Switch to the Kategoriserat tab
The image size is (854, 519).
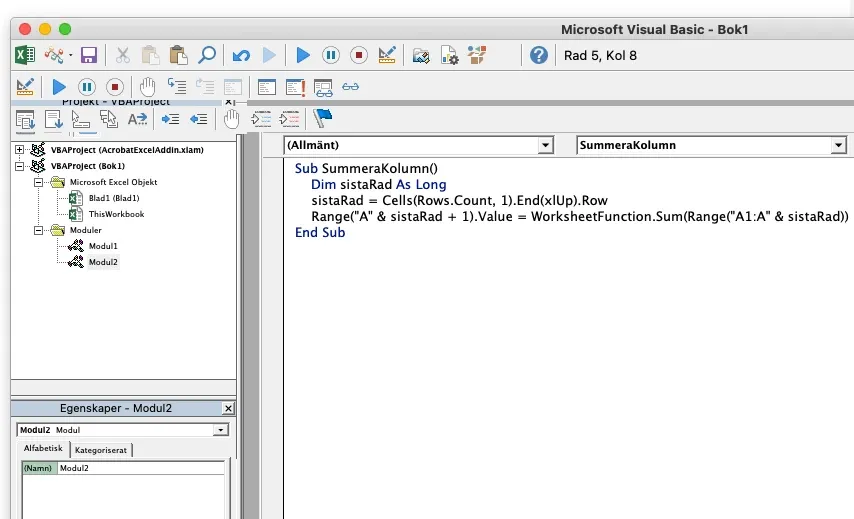coord(102,450)
